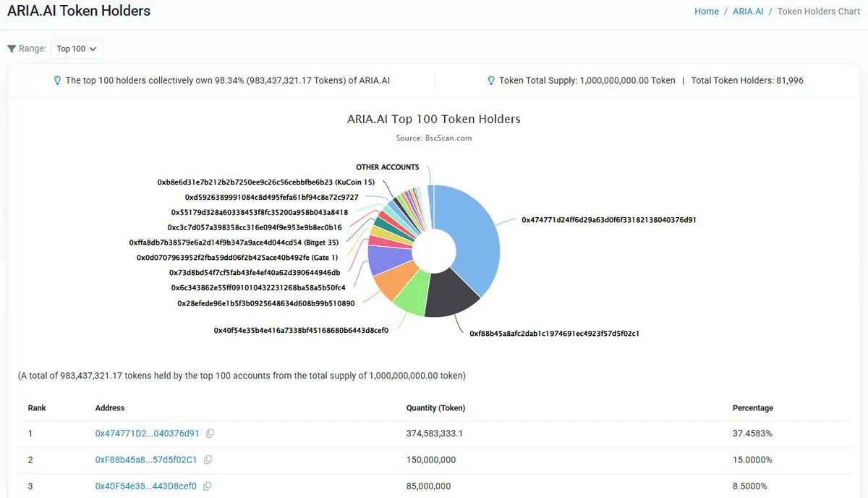The image size is (868, 498).
Task: Click chart label 0x55179d328a60338453f8fc35200a958b043a8418
Action: click(x=259, y=213)
